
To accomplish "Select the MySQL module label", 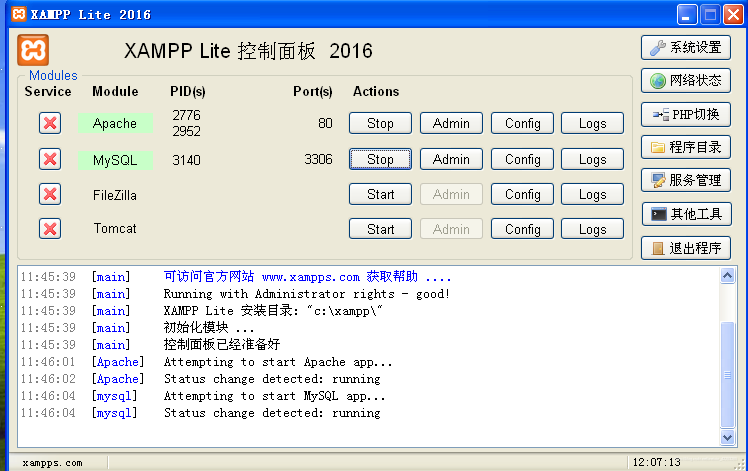I will [115, 160].
